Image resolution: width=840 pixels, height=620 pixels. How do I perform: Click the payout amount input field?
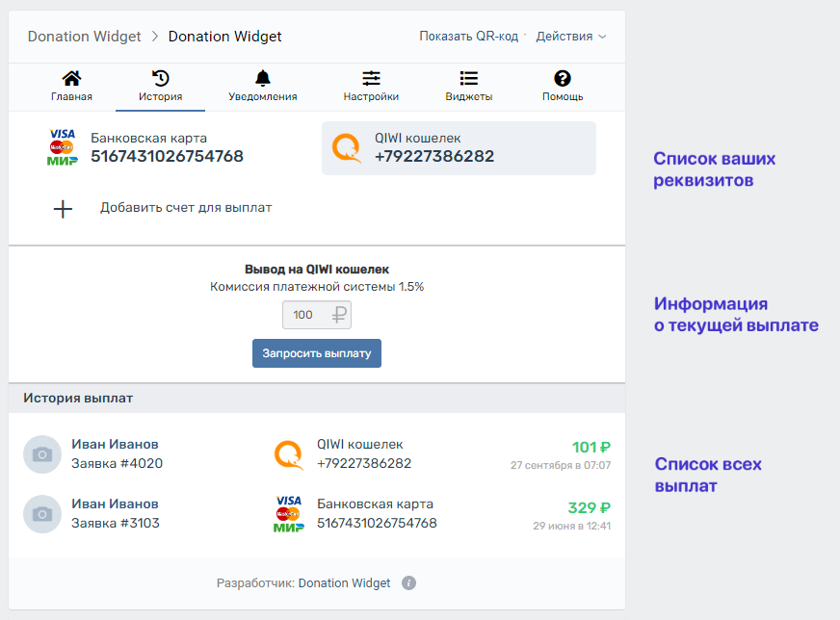(306, 315)
